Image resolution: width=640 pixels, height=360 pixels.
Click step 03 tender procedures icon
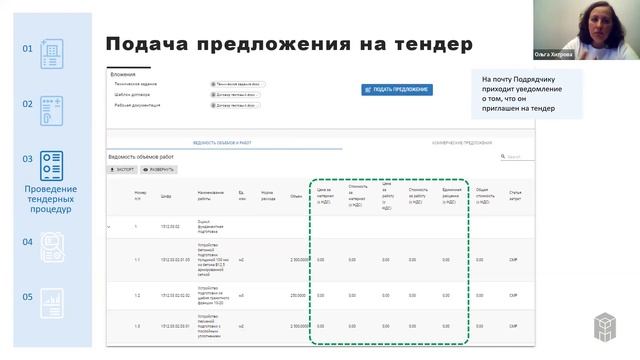52,166
